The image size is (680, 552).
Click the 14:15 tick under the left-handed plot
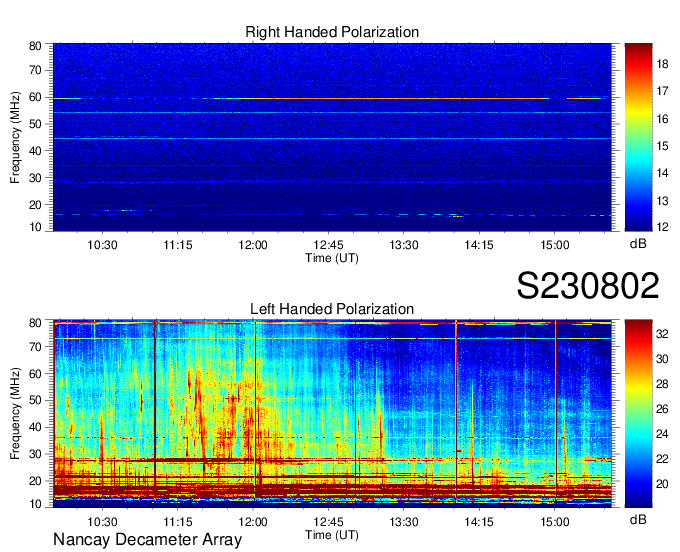[x=479, y=522]
